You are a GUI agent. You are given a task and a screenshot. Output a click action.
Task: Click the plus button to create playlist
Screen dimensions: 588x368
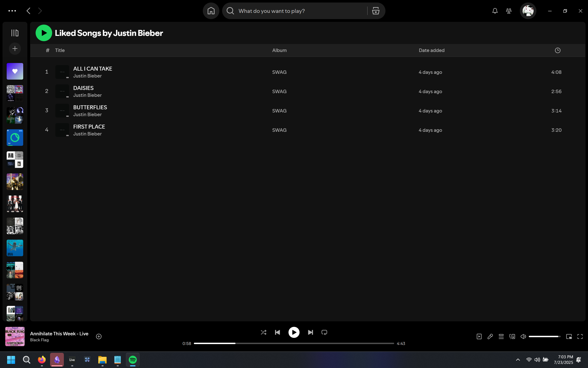click(15, 49)
